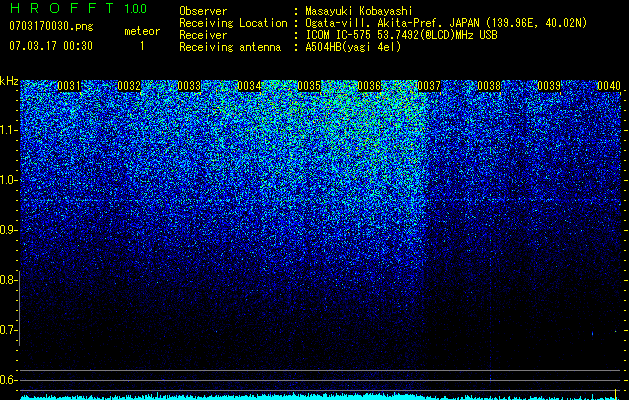Select observer name Masayuki Kobayashi
The height and width of the screenshot is (400, 629).
coord(359,11)
